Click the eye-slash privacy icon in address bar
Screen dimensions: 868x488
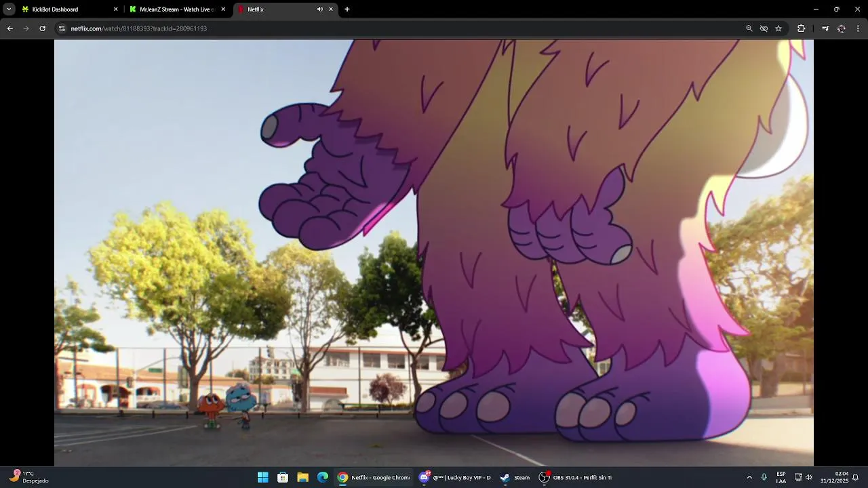[764, 28]
